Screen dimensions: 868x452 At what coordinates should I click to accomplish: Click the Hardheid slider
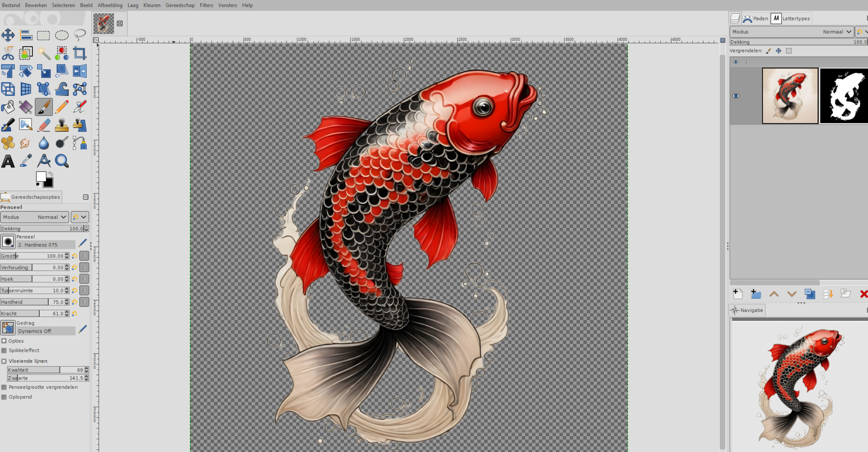(x=32, y=302)
